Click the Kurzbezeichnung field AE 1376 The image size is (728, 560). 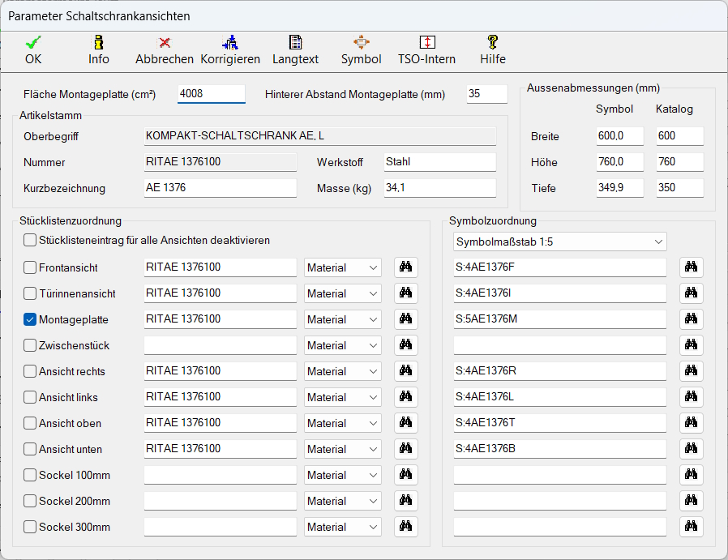click(x=220, y=188)
